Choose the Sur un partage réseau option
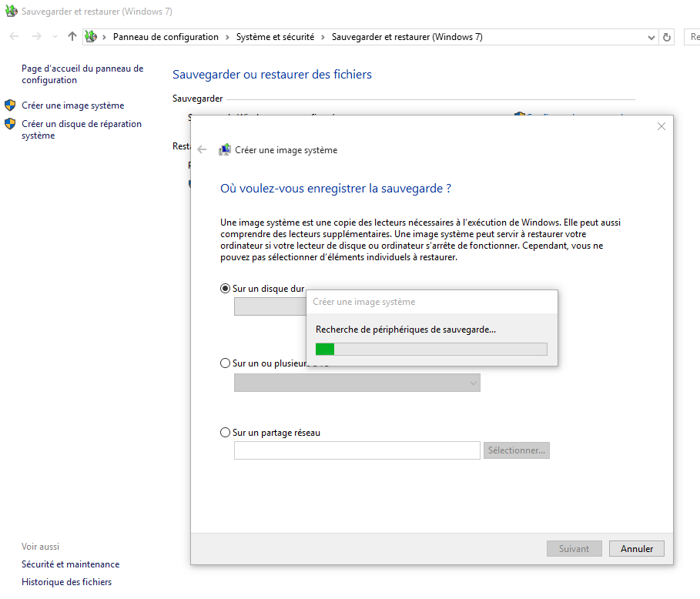 click(x=225, y=433)
